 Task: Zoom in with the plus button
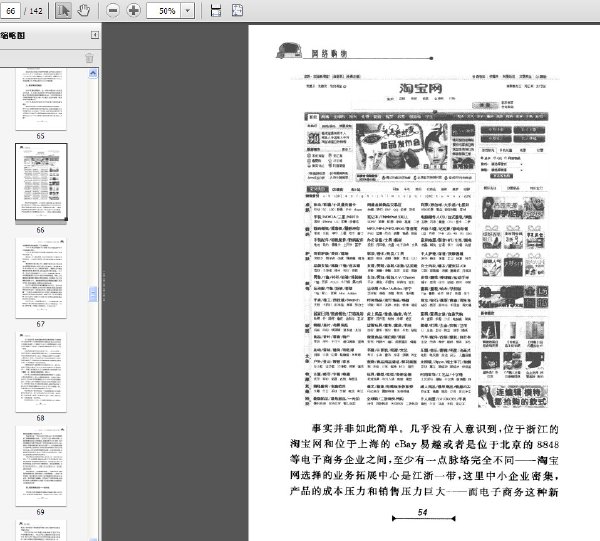(x=133, y=10)
